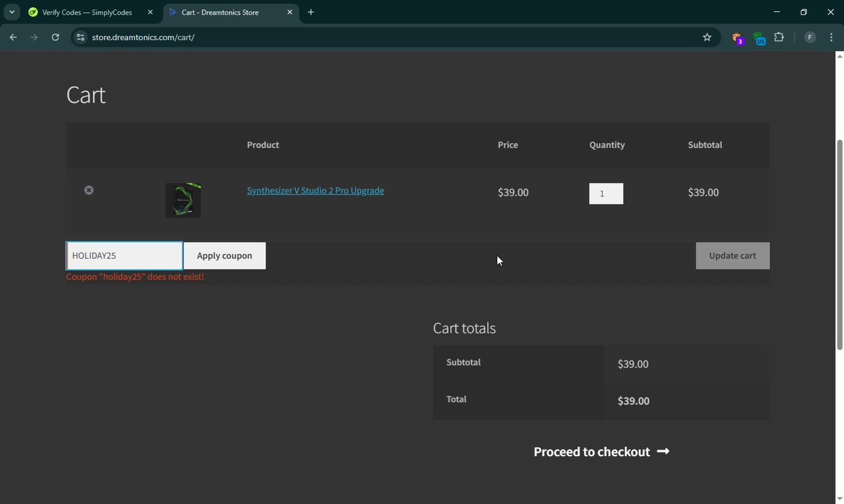Click the scrollbar down arrow
Viewport: 844px width, 504px height.
839,499
